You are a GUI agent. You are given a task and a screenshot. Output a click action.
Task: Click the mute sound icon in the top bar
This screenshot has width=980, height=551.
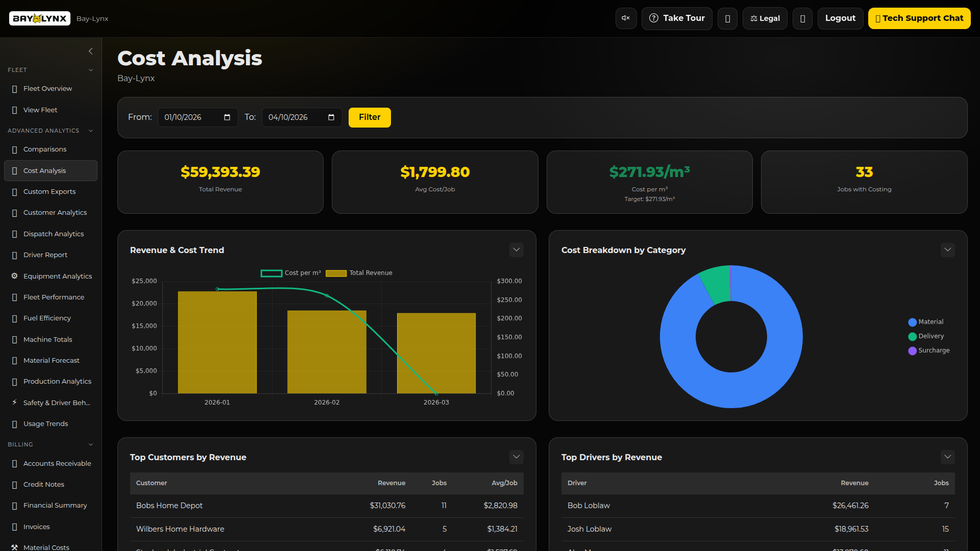click(626, 18)
